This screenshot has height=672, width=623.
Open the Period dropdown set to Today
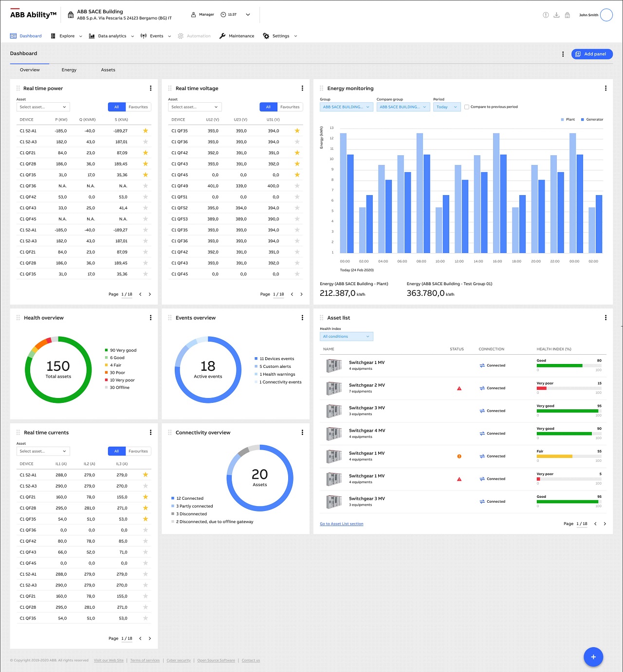point(446,107)
